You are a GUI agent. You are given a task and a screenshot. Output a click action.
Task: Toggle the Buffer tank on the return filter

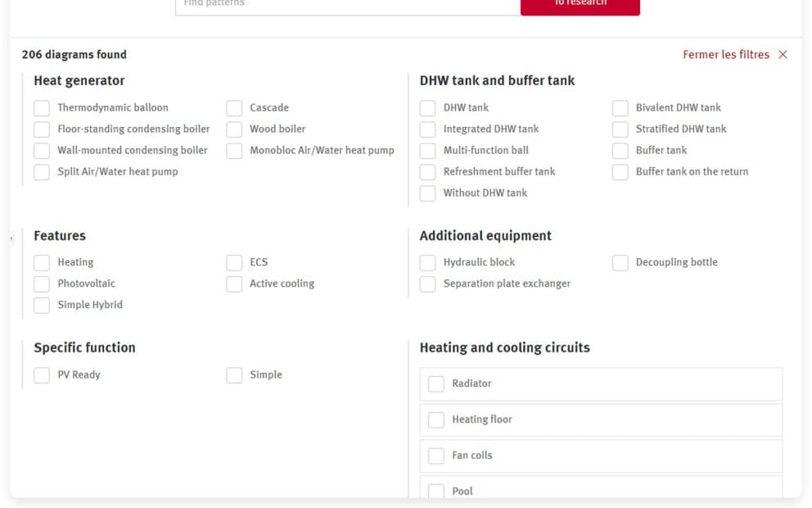620,172
